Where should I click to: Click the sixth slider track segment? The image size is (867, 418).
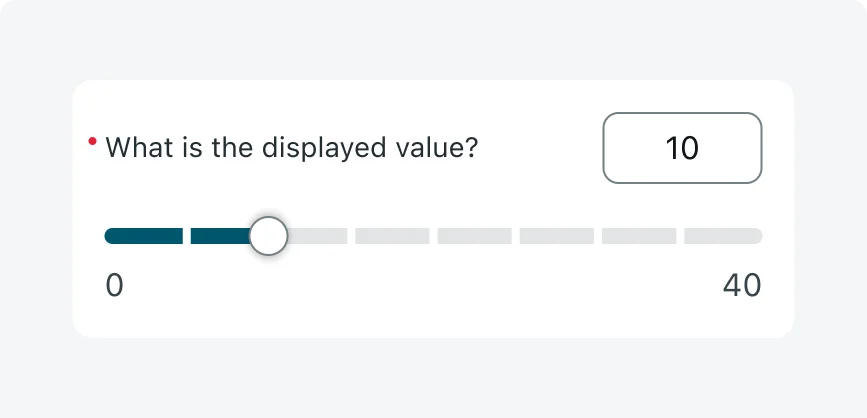[x=556, y=236]
